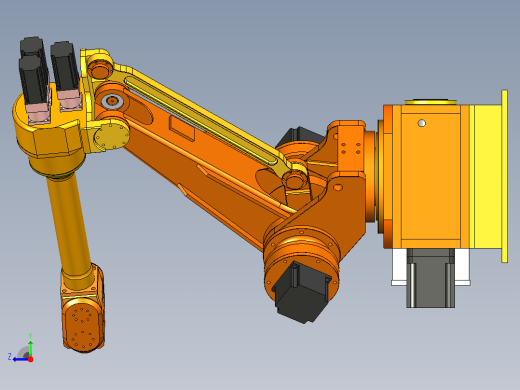Select the bright yellow mounting flange plate

[504, 176]
